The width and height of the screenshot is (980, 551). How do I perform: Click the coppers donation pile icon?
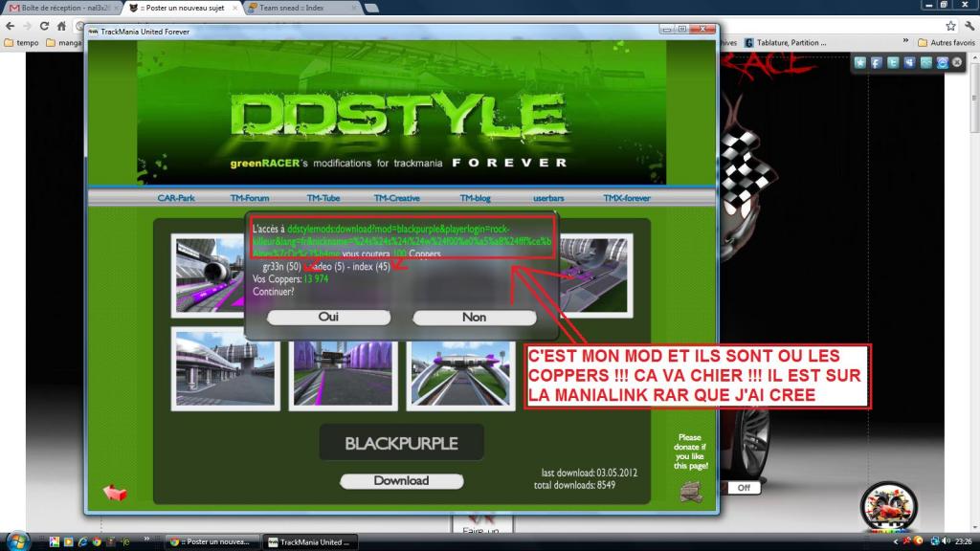click(691, 492)
